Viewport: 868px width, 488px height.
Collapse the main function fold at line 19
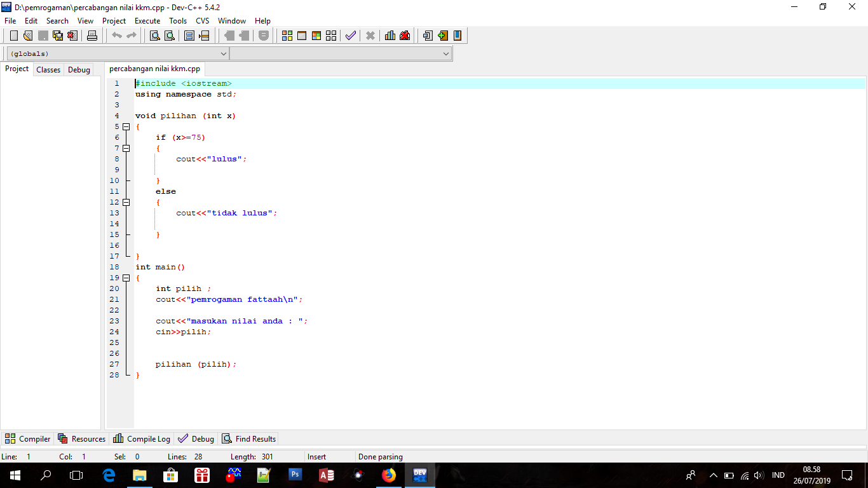(x=126, y=278)
